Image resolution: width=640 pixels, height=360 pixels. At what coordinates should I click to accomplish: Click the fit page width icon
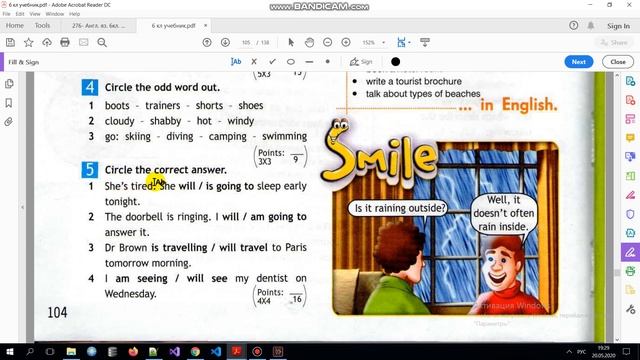(401, 42)
